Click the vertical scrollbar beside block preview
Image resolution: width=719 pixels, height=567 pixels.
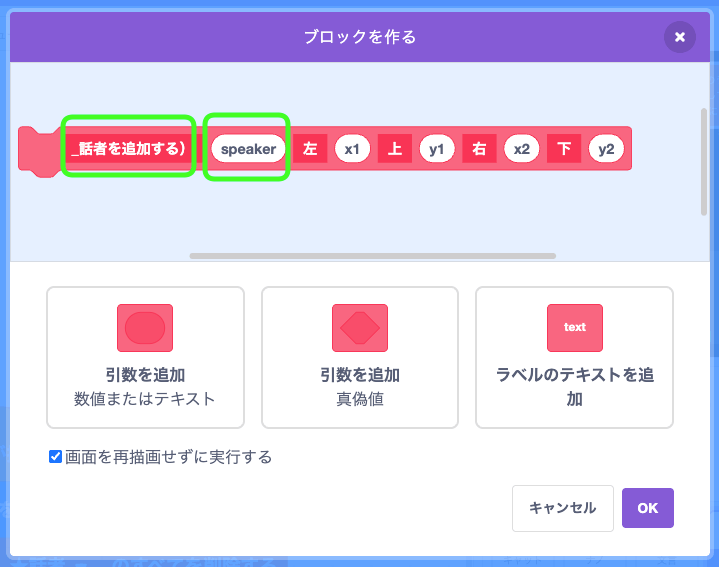tap(703, 160)
